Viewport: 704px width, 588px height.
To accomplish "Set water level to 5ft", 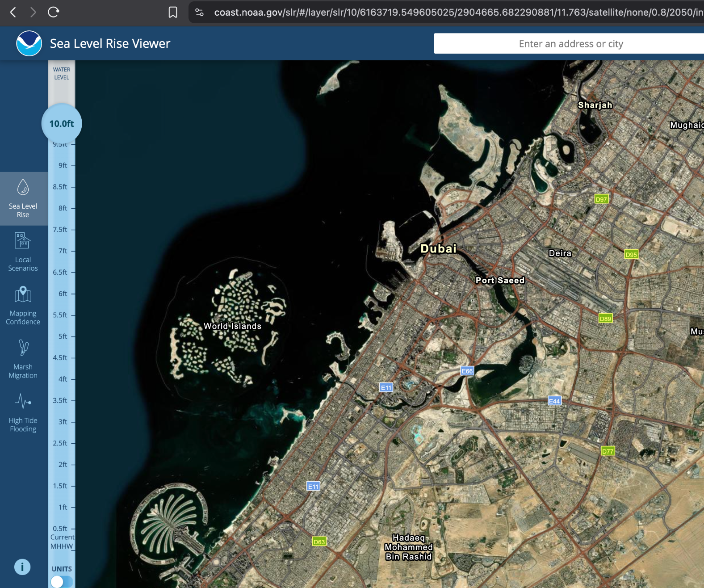I will tap(63, 336).
